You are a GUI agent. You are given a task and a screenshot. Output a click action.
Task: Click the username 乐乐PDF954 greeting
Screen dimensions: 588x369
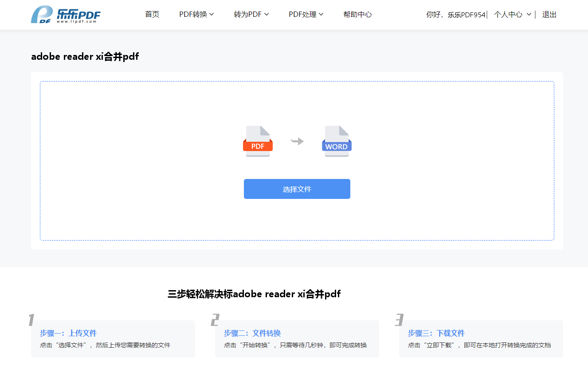click(x=466, y=15)
